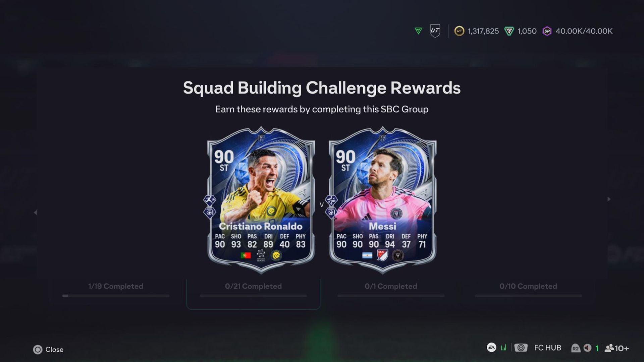Screen dimensions: 644x362
Task: Click the R2 button prompt icon
Action: coord(575,348)
